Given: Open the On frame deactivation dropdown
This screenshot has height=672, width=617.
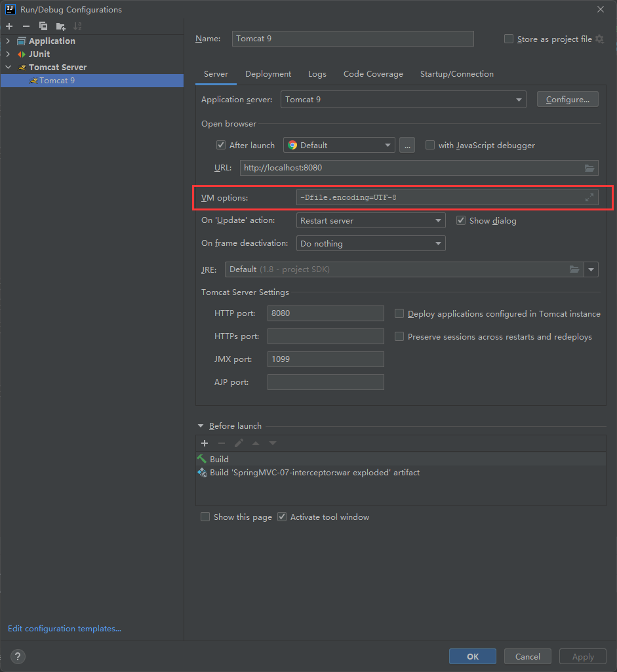Looking at the screenshot, I should click(370, 243).
